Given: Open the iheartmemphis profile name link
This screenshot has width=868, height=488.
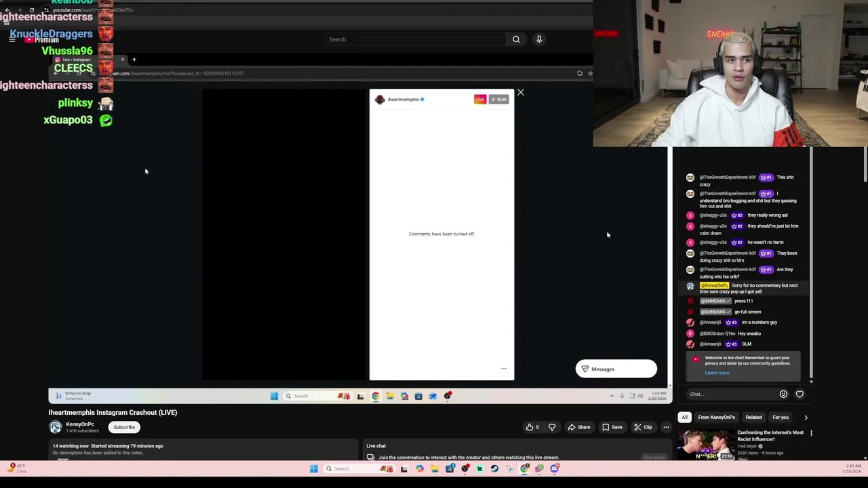Looking at the screenshot, I should [x=403, y=100].
